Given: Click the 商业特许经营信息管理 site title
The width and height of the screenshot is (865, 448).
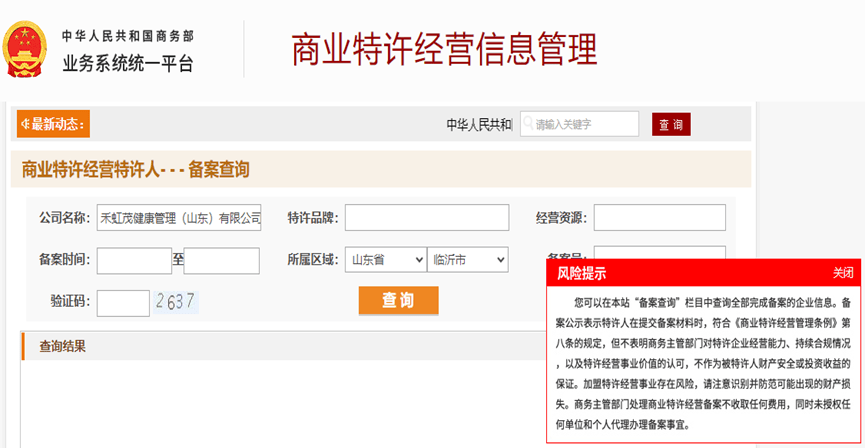Looking at the screenshot, I should pos(443,49).
